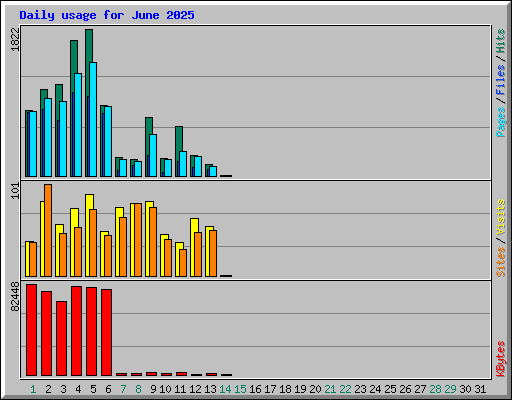Click the yellow Visits legend label
This screenshot has height=400, width=512.
(x=501, y=217)
